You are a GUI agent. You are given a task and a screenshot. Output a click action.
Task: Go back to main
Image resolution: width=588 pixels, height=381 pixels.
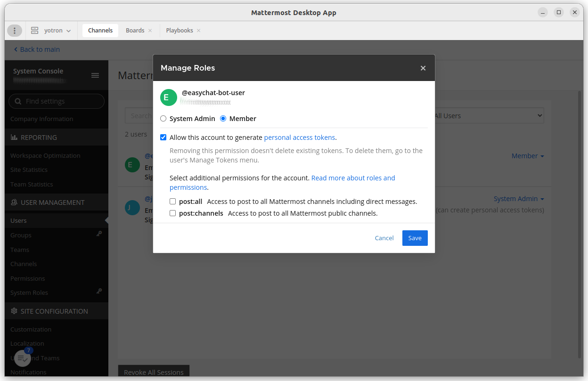37,49
